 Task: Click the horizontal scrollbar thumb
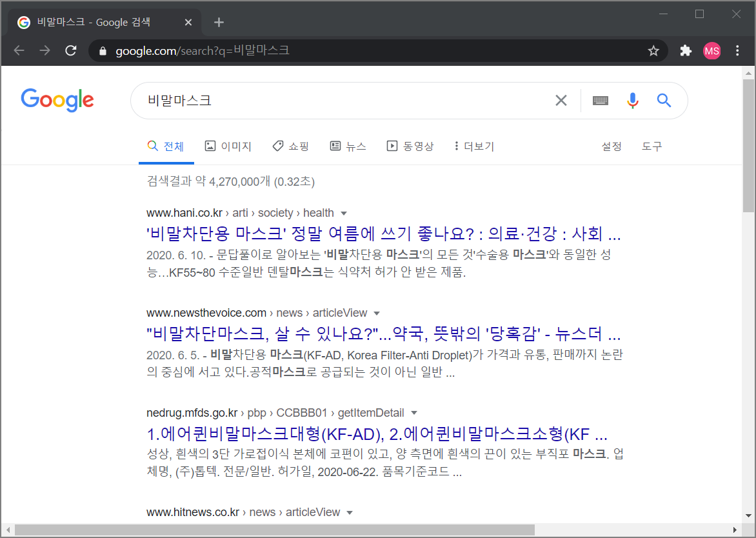point(275,530)
